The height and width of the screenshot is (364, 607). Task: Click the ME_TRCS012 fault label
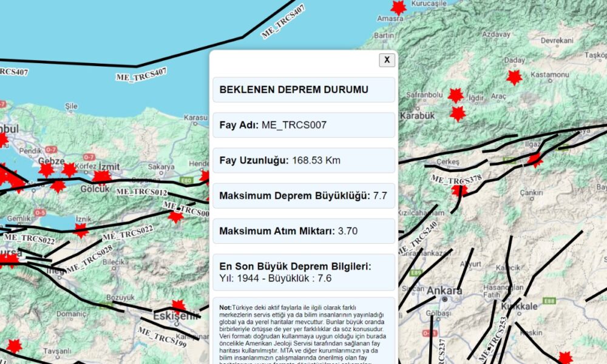[141, 192]
